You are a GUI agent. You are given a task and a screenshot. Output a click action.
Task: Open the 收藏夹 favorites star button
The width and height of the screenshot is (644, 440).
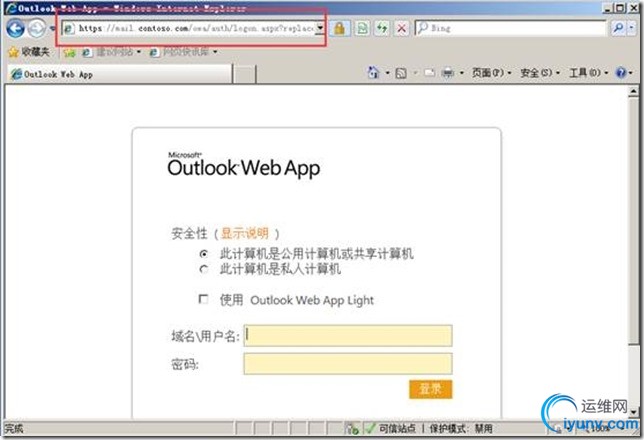30,52
